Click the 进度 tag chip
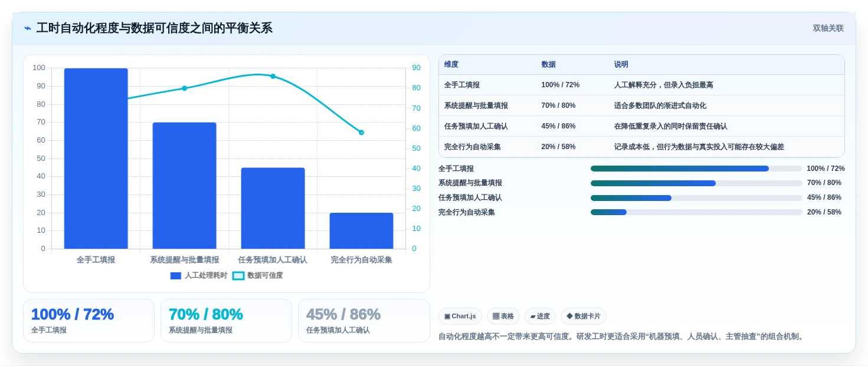The image size is (868, 366). coord(540,316)
